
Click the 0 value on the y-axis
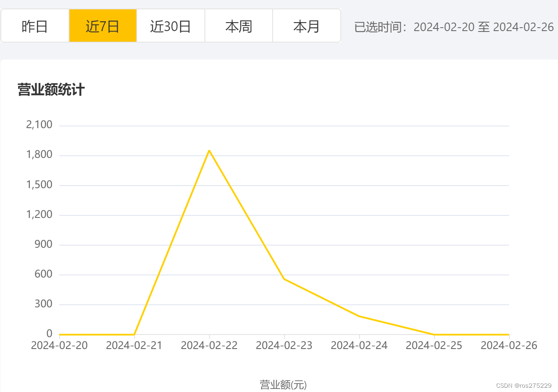point(49,334)
